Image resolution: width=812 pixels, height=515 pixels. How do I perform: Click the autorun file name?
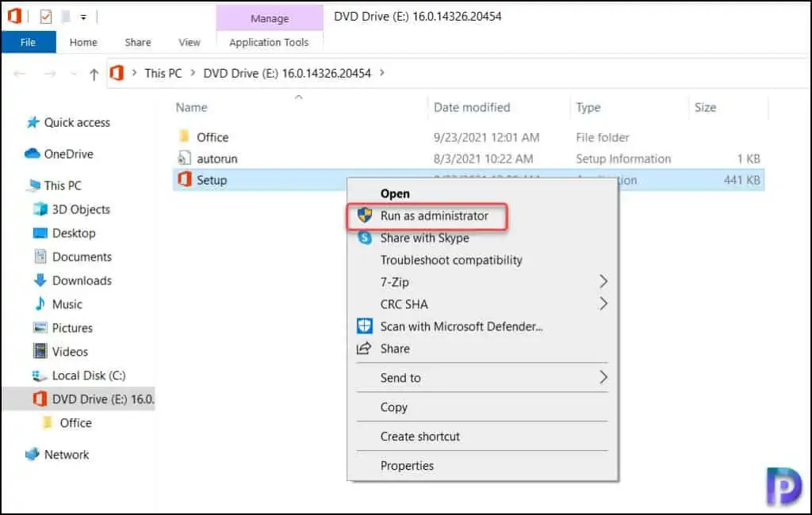pos(217,158)
